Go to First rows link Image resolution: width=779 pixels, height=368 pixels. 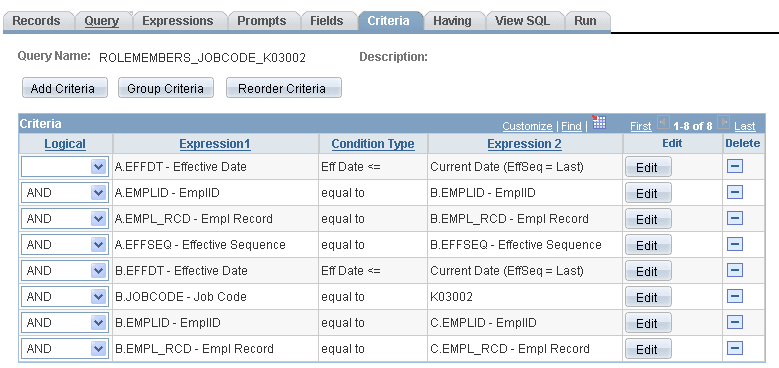(x=640, y=126)
